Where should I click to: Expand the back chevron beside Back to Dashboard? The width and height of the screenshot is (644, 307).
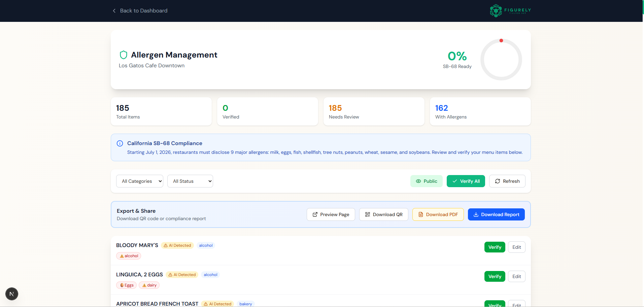point(114,10)
